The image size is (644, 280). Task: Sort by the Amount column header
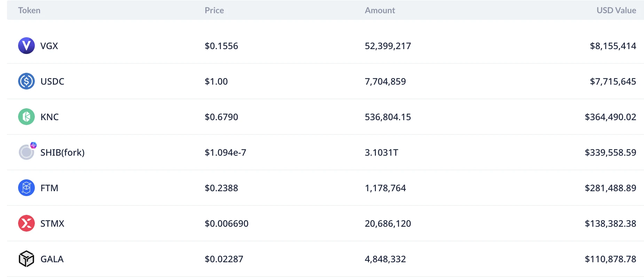(x=380, y=10)
